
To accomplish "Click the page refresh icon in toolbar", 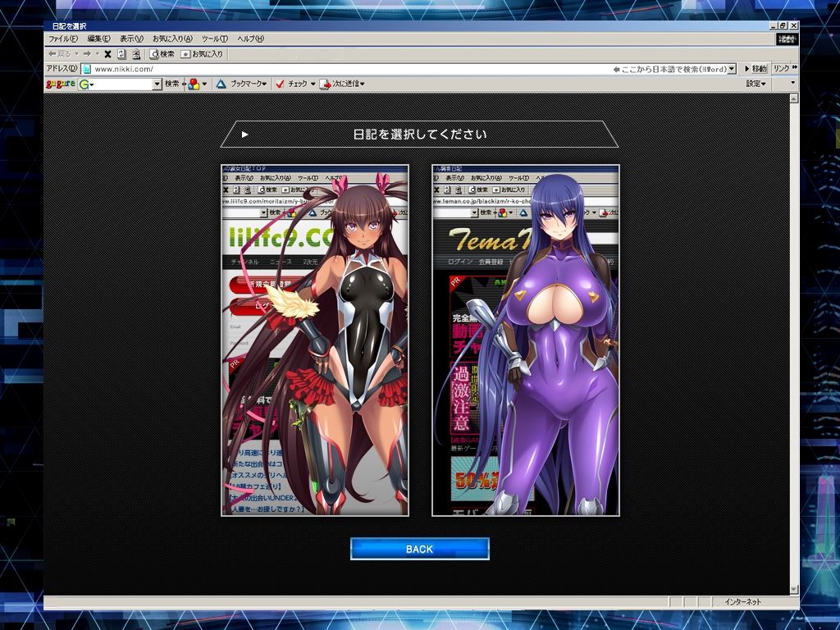I will point(121,54).
